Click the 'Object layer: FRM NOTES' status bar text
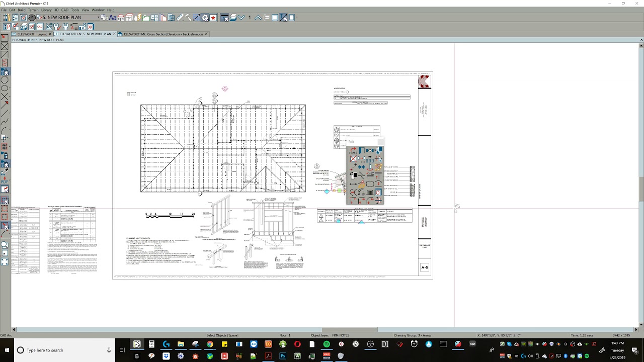 point(330,335)
